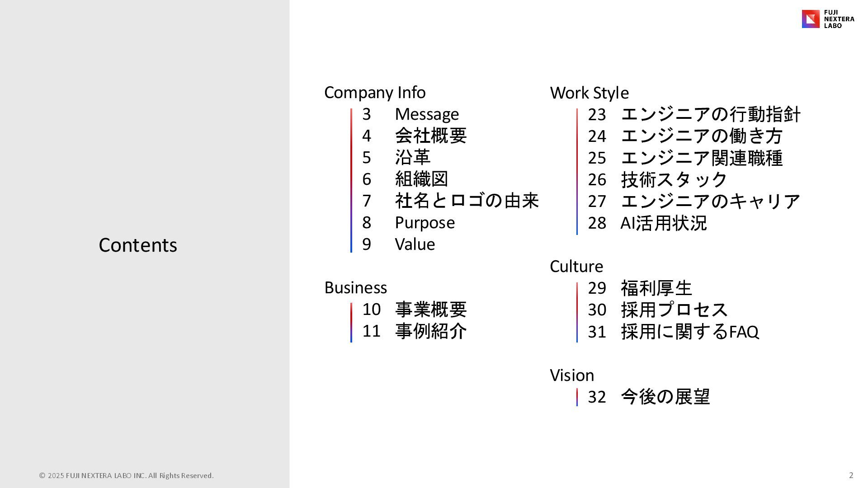
Task: Open the 事業概要 entry
Action: (430, 310)
